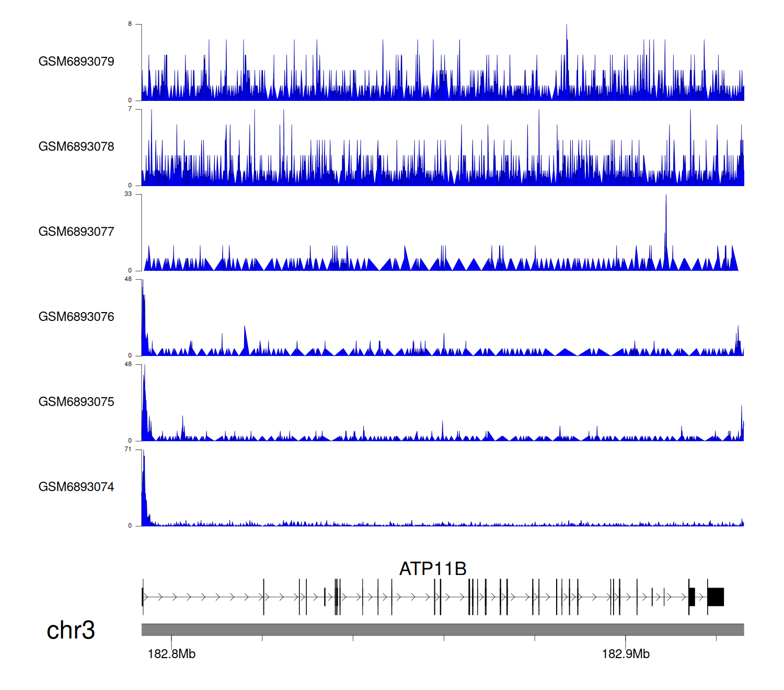
Task: Click the y-axis maximum value 7
Action: pos(130,109)
